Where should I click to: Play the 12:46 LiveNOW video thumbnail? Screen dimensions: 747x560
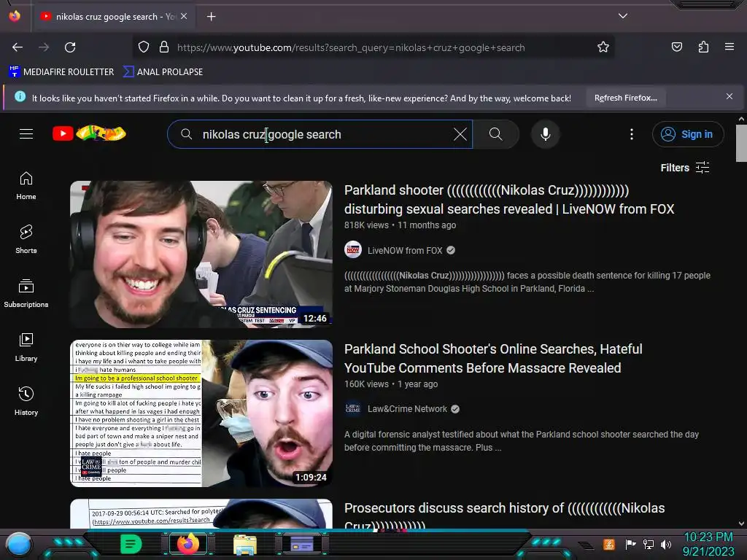coord(201,254)
